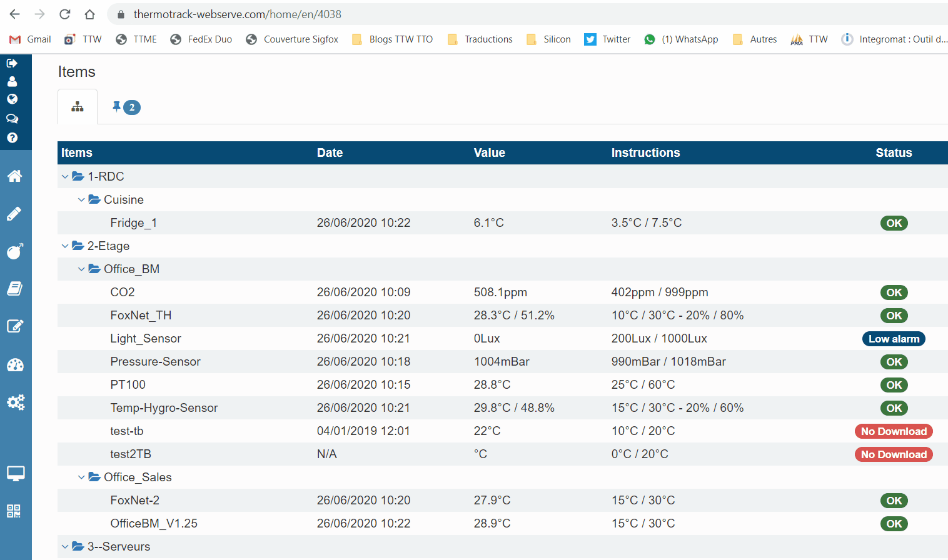The height and width of the screenshot is (560, 948).
Task: Click the browser forward arrow
Action: pos(40,14)
